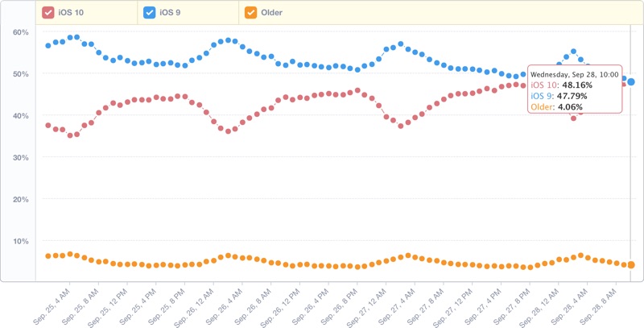Click the first orange Older data point

48,256
